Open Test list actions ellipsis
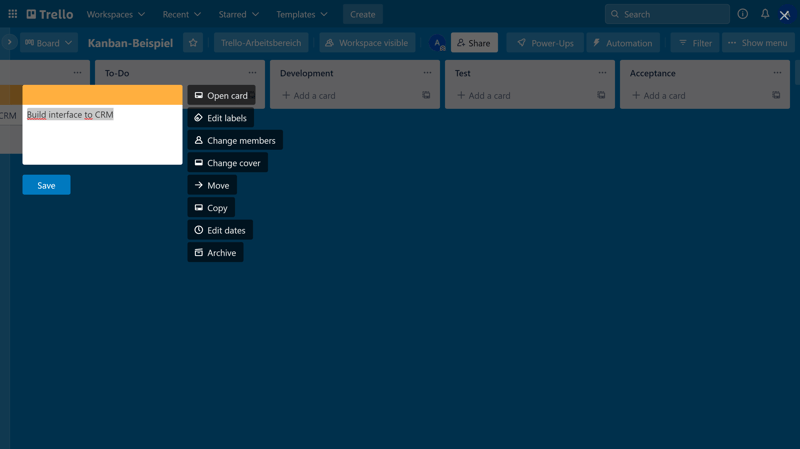 point(602,73)
